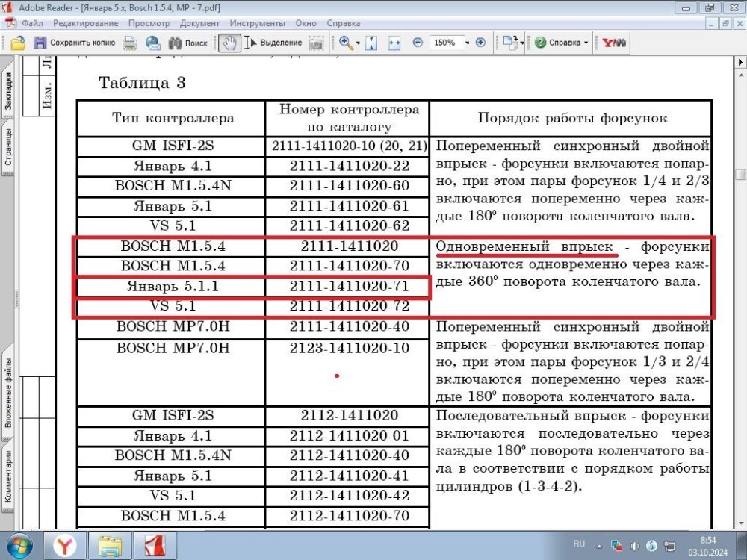The height and width of the screenshot is (560, 747).
Task: Click the Сохранить копию button label
Action: 82,43
